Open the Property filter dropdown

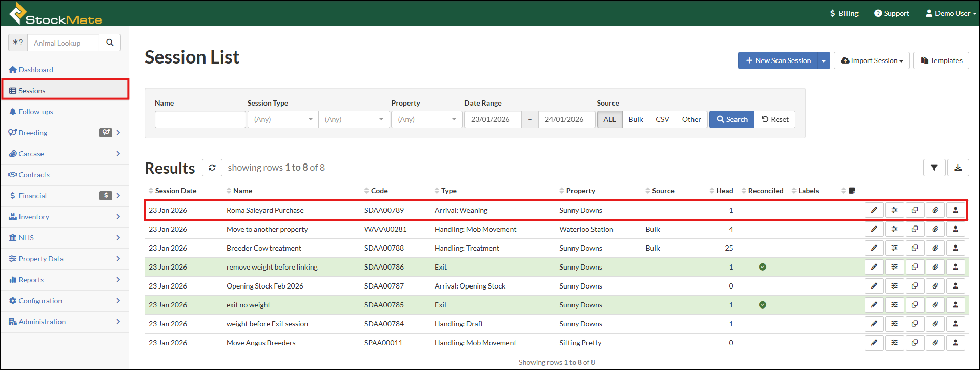(426, 119)
